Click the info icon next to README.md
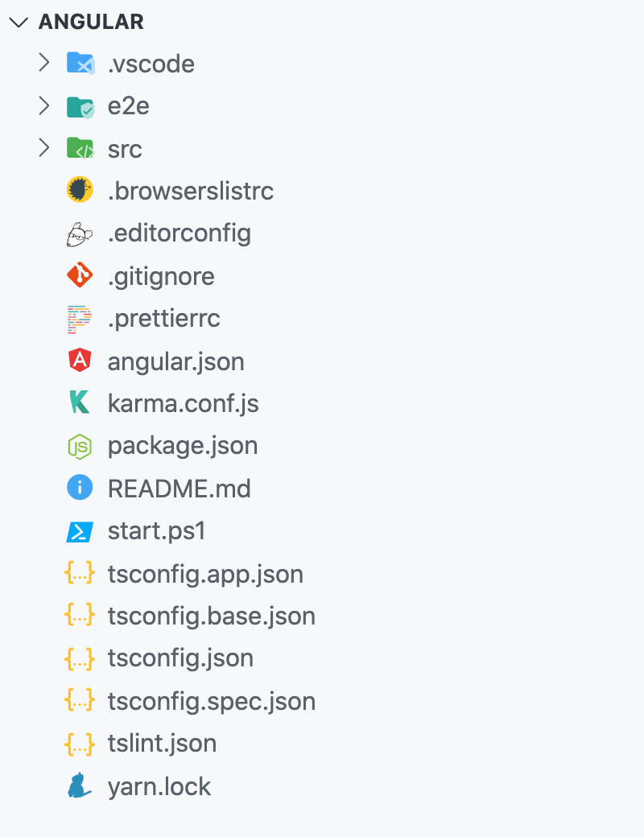 (80, 488)
